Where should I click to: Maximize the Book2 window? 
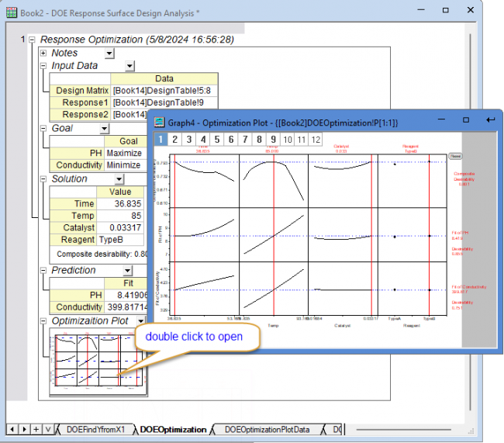click(x=446, y=10)
